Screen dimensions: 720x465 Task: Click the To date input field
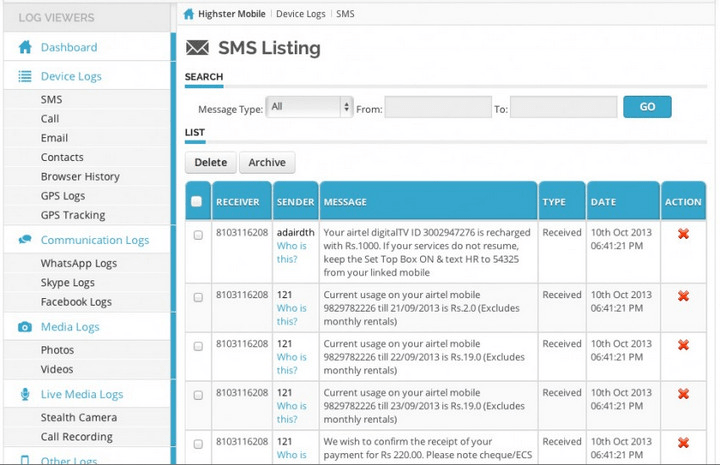(563, 107)
